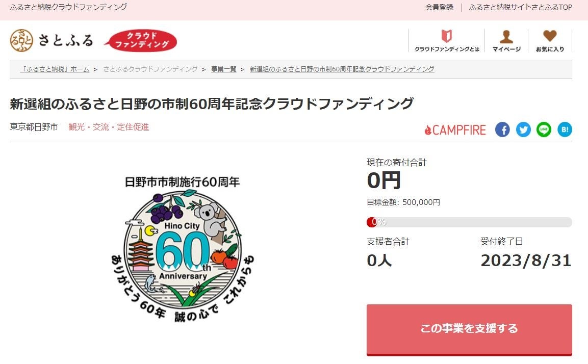Share the project on Twitter
This screenshot has height=364, width=588.
pos(523,129)
